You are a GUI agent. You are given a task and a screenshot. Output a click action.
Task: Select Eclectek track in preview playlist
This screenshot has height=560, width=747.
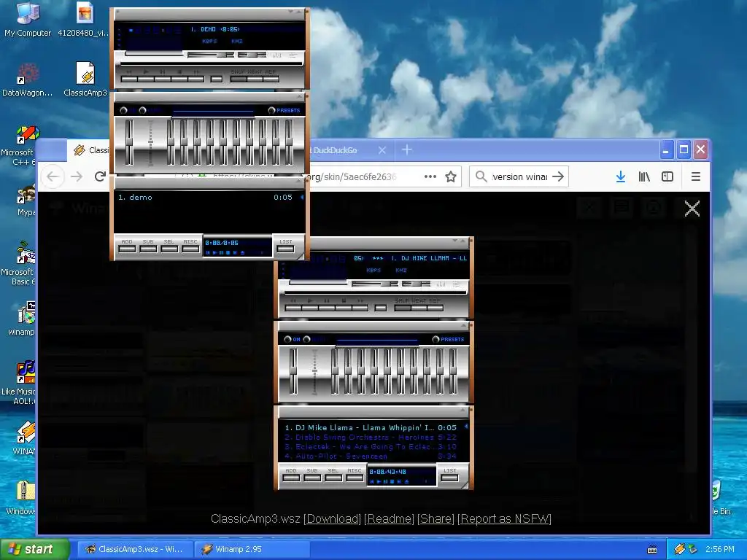point(370,447)
